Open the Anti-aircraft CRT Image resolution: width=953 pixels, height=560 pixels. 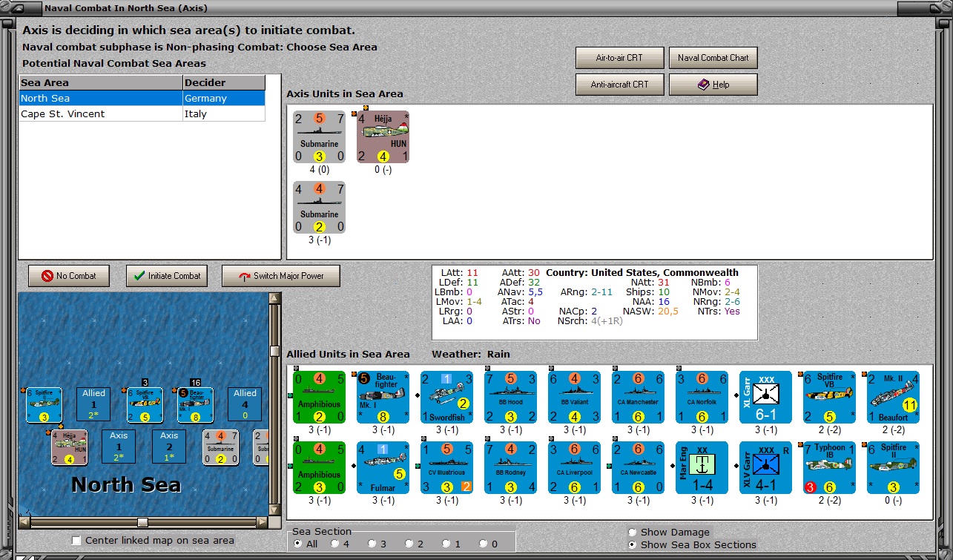point(619,85)
